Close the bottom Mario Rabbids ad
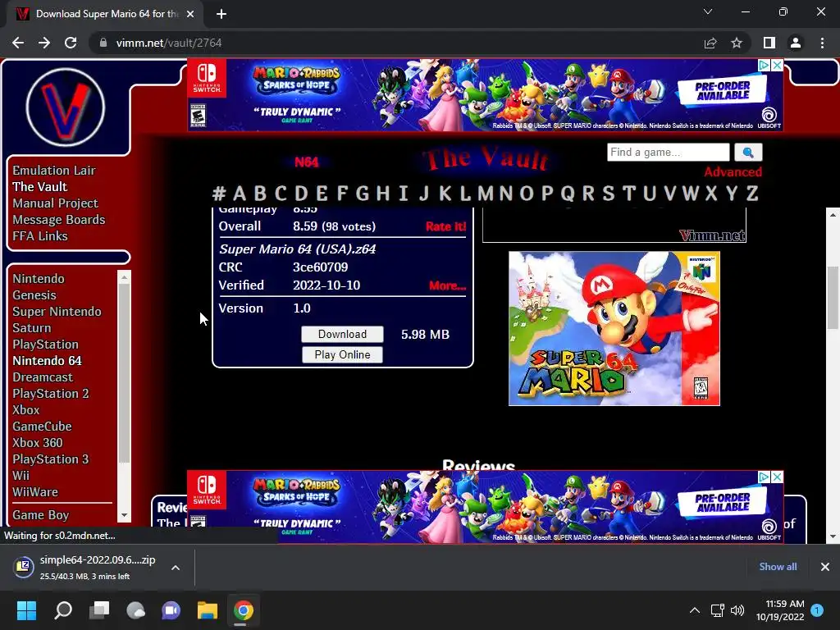The image size is (840, 630). (778, 477)
